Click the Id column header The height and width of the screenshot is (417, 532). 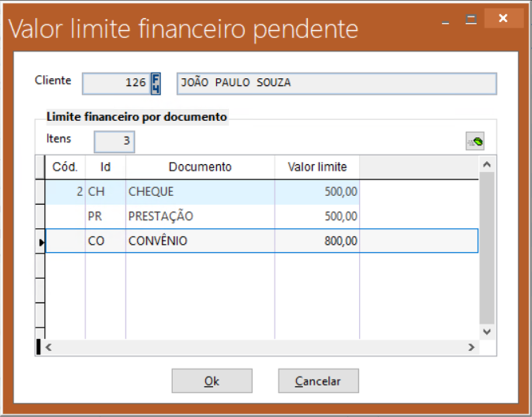[105, 167]
